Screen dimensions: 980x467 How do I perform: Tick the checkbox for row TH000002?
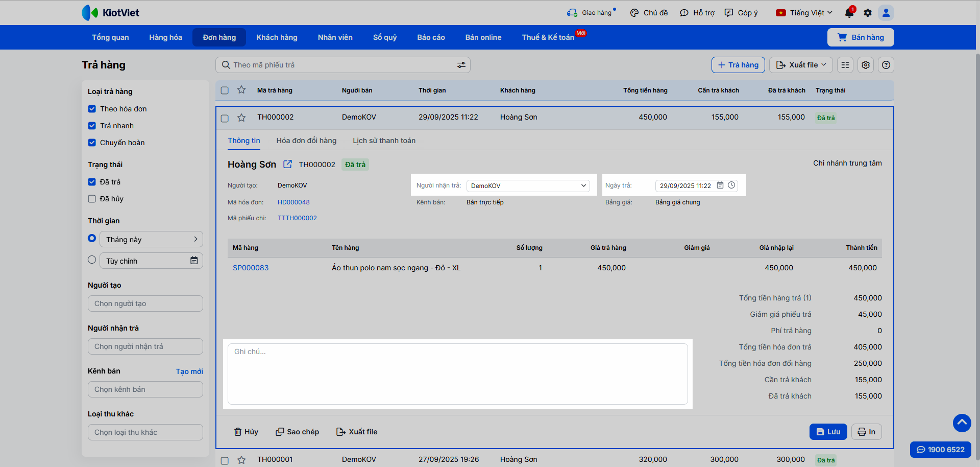coord(225,119)
